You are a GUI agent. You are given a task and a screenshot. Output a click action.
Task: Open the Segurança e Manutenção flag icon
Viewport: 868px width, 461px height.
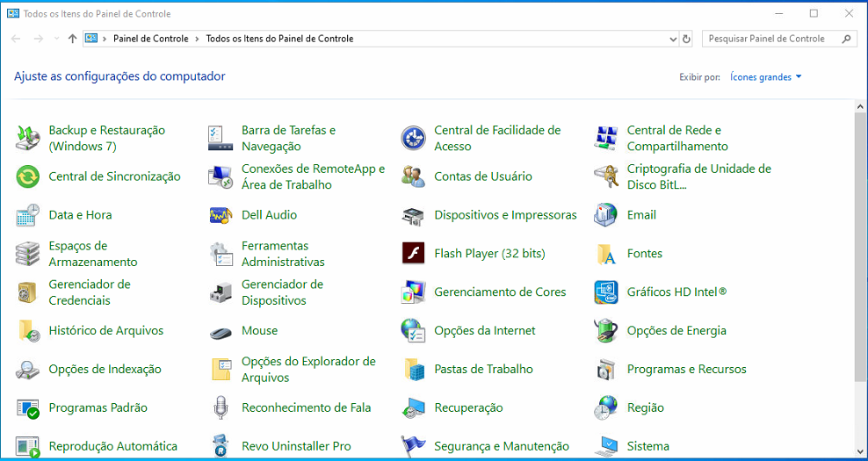[413, 446]
